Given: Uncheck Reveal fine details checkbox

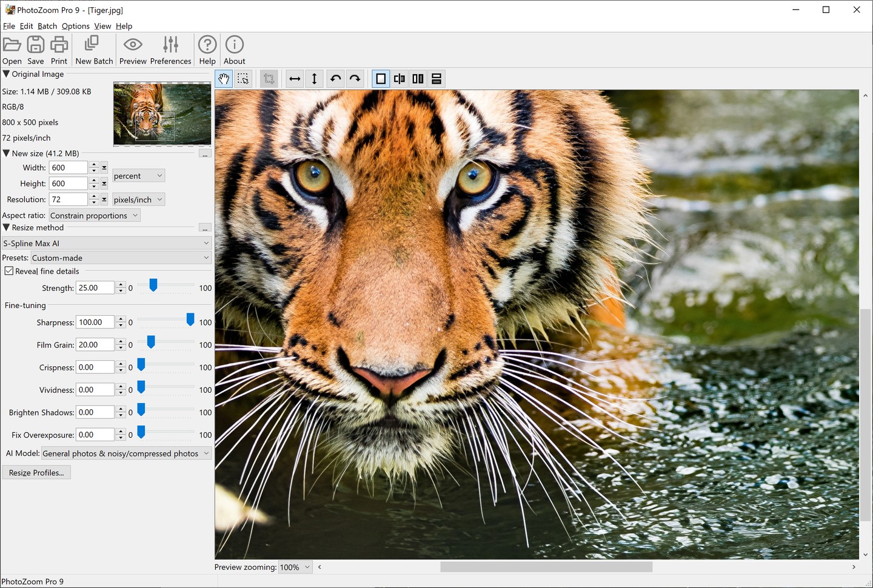Looking at the screenshot, I should pyautogui.click(x=9, y=271).
